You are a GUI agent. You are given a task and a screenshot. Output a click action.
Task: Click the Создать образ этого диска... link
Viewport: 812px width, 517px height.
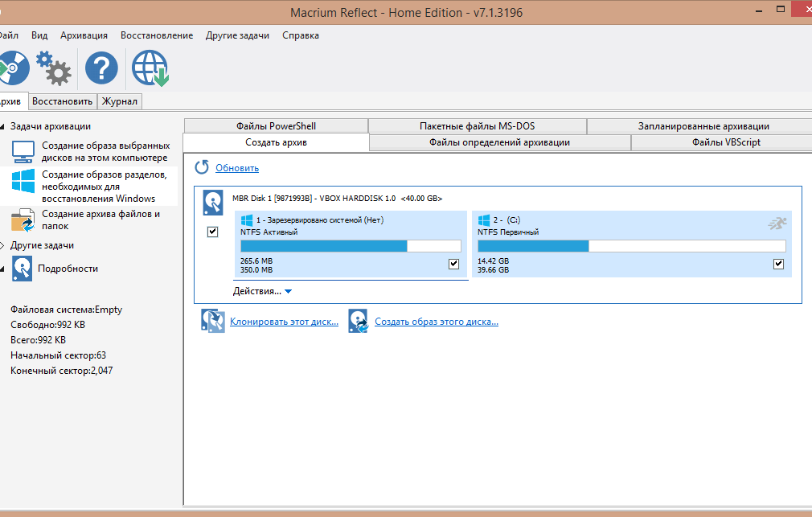[437, 322]
